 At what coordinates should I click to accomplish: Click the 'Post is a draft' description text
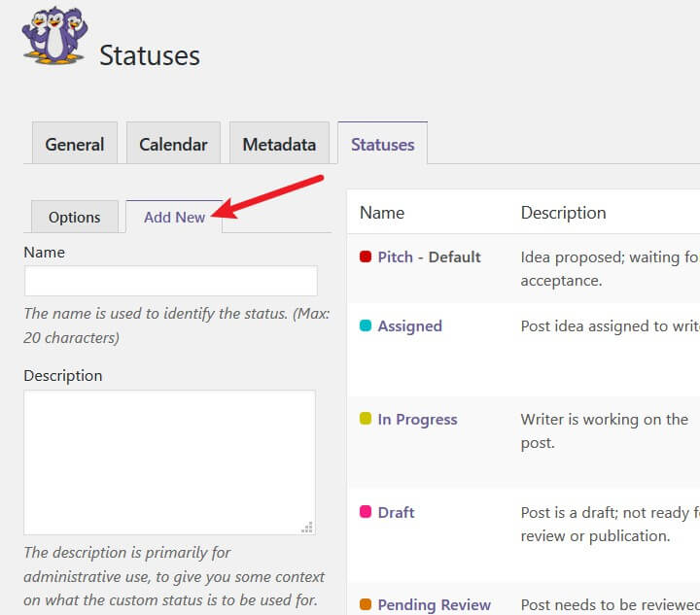click(611, 524)
